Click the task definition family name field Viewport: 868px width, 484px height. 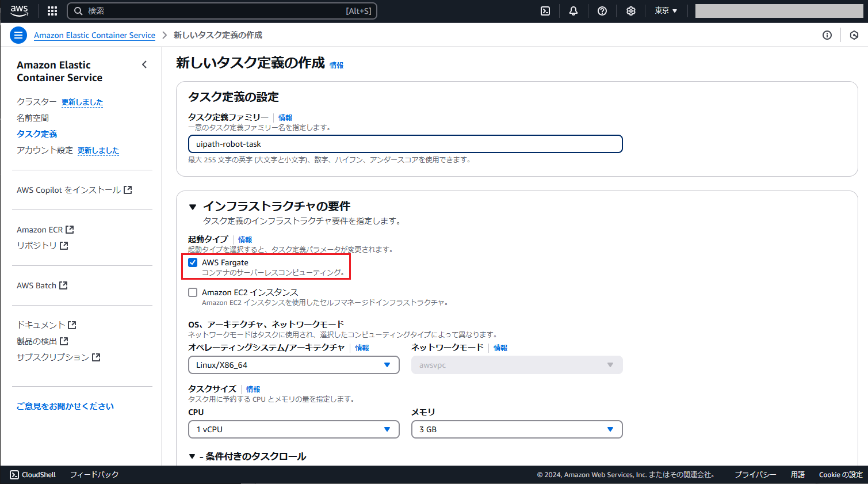tap(406, 144)
